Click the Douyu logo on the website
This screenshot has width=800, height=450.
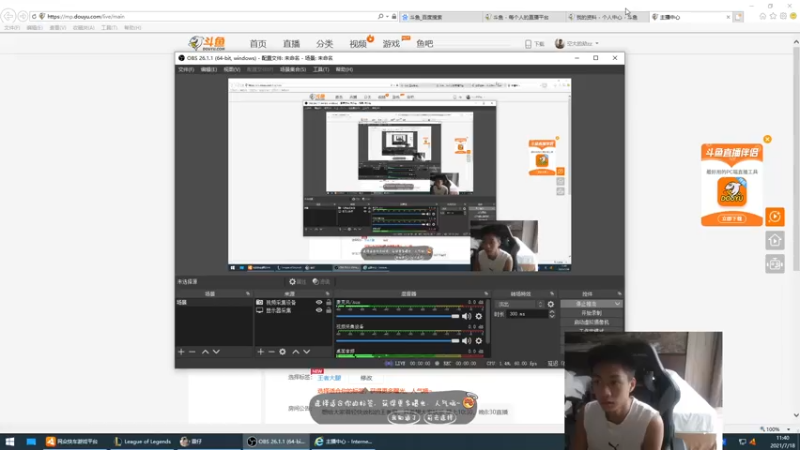point(207,43)
